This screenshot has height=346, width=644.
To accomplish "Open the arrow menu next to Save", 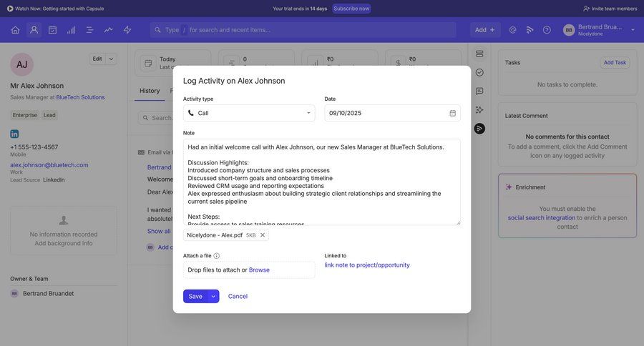I will [213, 297].
